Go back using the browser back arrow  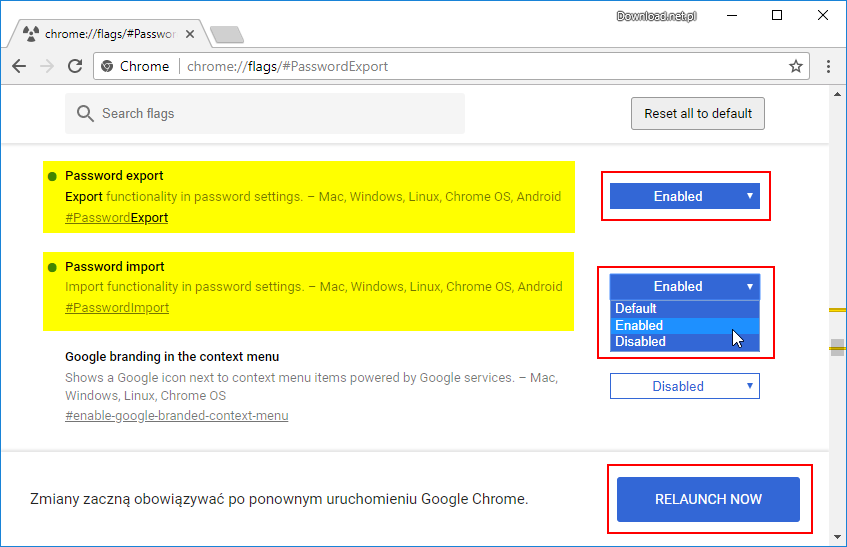pos(19,66)
